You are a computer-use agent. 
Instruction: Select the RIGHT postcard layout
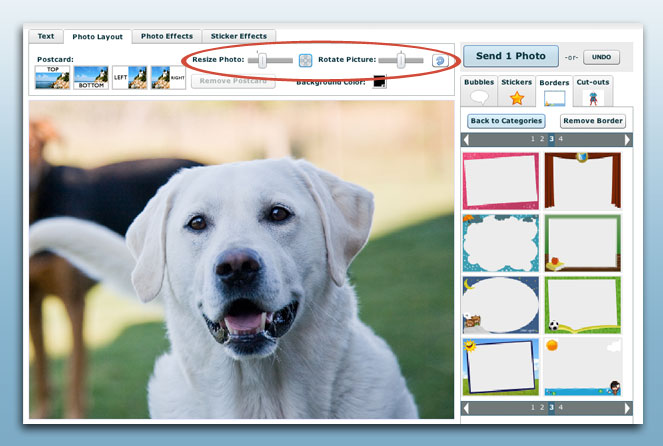(168, 77)
